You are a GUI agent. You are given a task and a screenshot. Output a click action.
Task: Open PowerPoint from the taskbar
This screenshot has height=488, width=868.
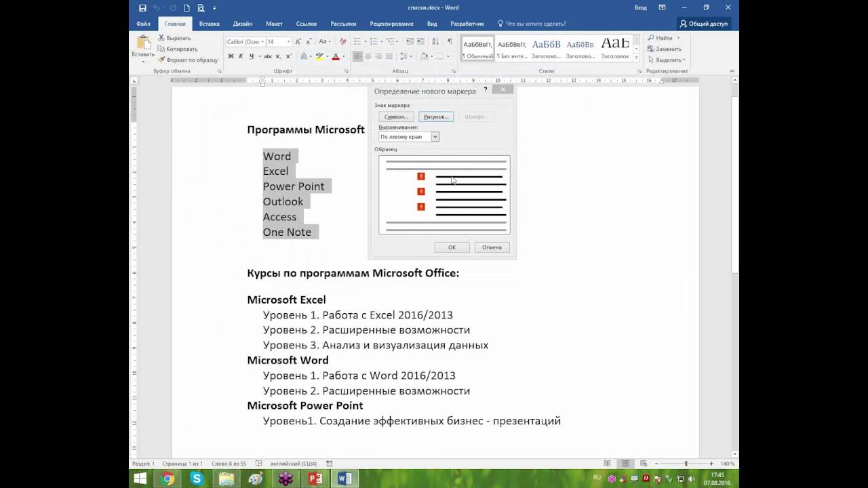[x=315, y=479]
